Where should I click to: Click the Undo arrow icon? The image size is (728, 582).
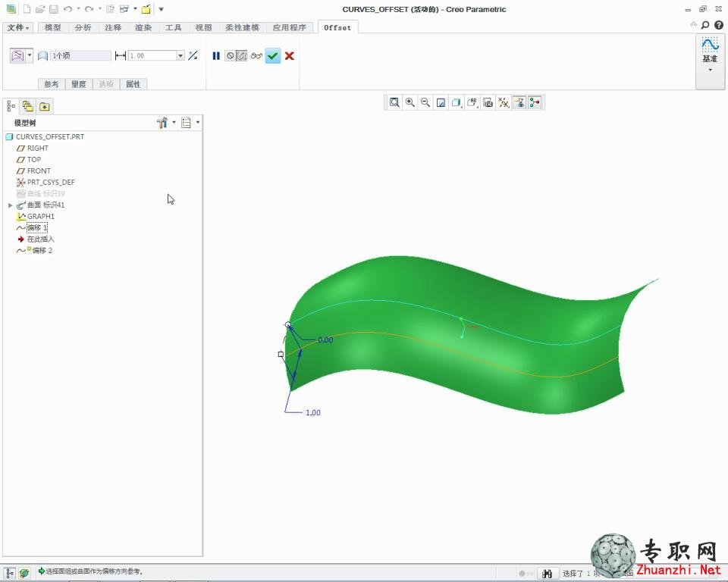click(x=67, y=9)
